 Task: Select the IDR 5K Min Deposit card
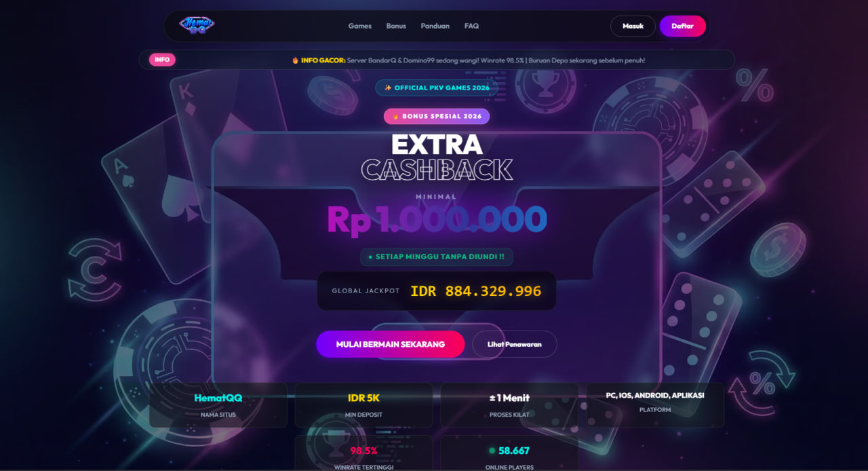pyautogui.click(x=363, y=405)
